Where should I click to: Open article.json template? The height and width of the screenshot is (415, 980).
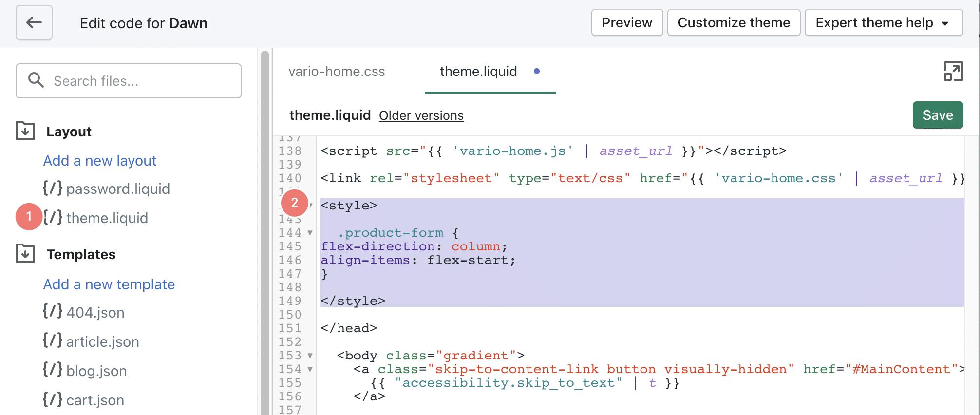103,341
